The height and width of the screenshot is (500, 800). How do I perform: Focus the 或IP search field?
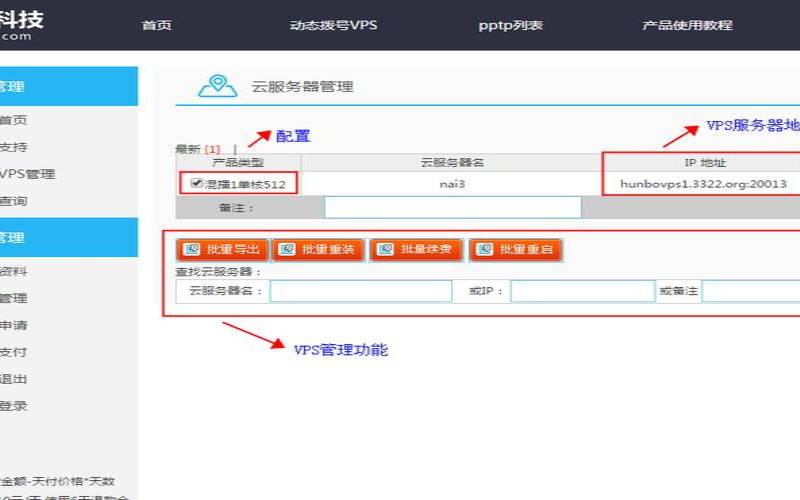583,291
